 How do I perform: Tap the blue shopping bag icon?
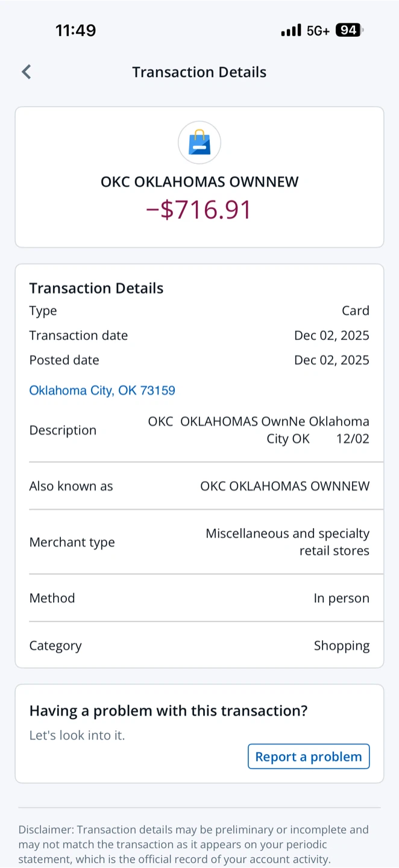199,143
